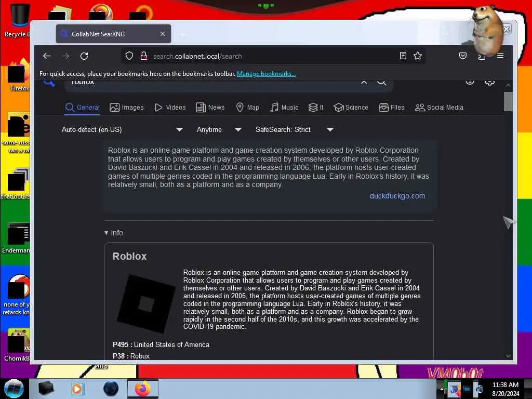Click the Roblox infobox heading
The height and width of the screenshot is (399, 532).
point(129,256)
